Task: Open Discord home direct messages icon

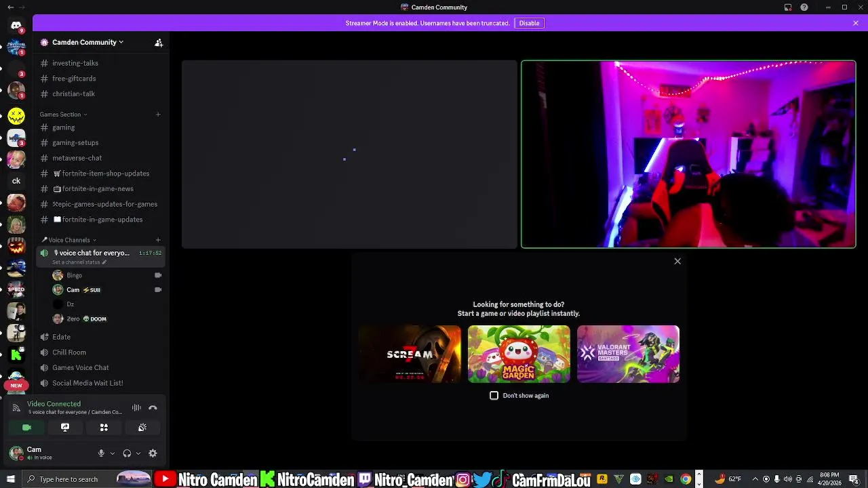Action: [16, 26]
